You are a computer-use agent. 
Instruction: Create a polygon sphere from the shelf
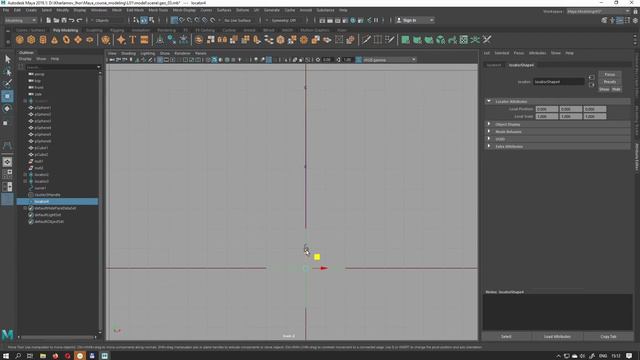click(x=20, y=40)
